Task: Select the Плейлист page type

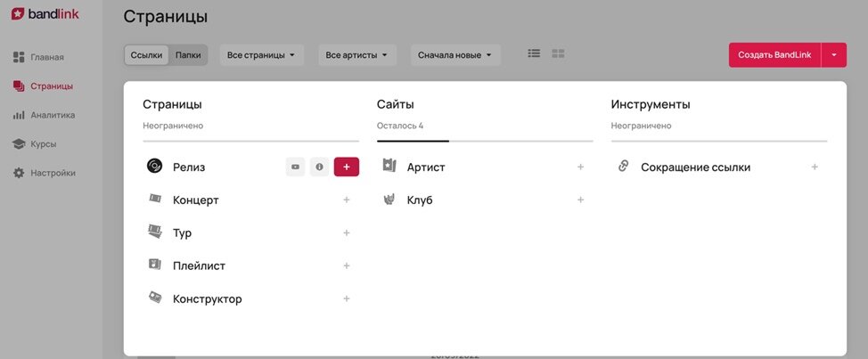Action: pyautogui.click(x=199, y=266)
